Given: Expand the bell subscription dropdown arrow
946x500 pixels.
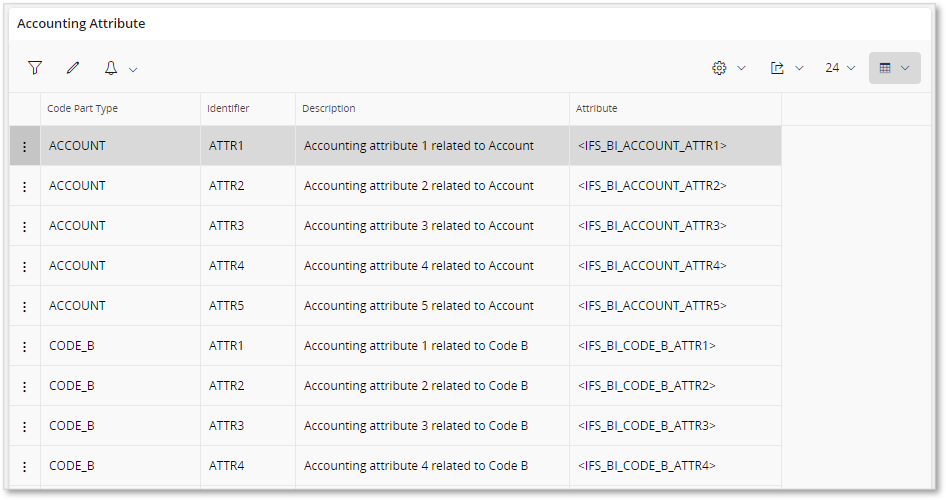Looking at the screenshot, I should pos(133,69).
